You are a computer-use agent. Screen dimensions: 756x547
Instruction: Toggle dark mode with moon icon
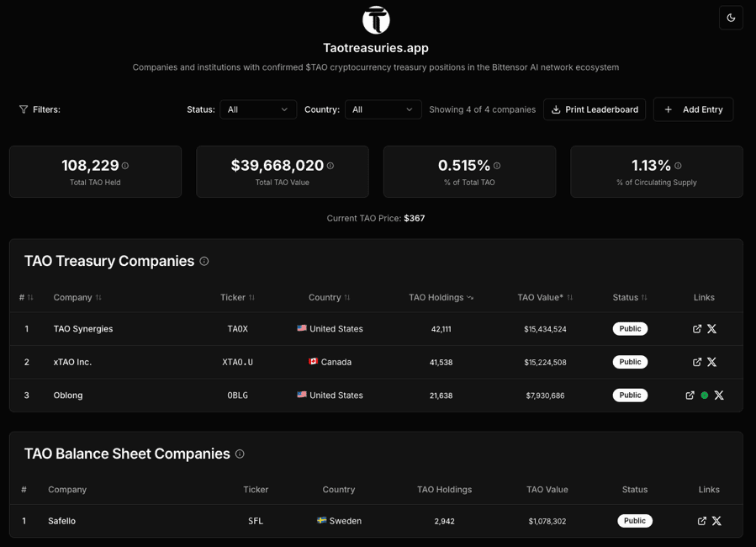pyautogui.click(x=731, y=18)
